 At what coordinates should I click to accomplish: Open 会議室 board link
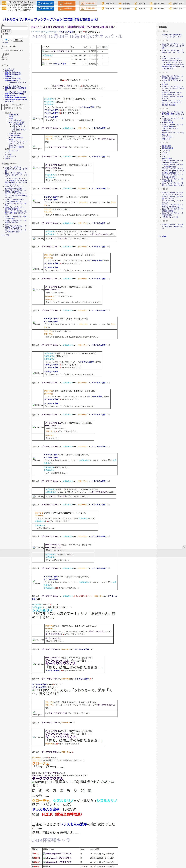(x=11, y=118)
